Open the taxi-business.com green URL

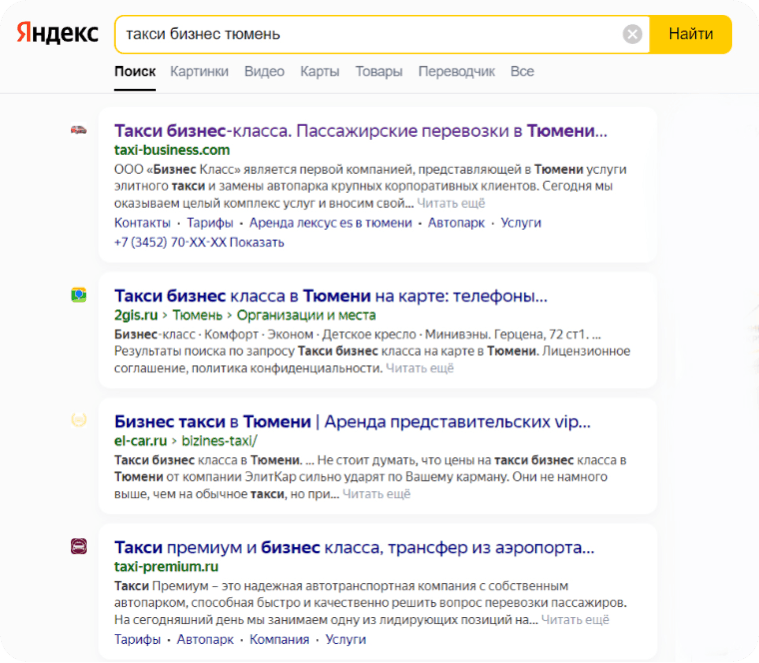(x=172, y=150)
